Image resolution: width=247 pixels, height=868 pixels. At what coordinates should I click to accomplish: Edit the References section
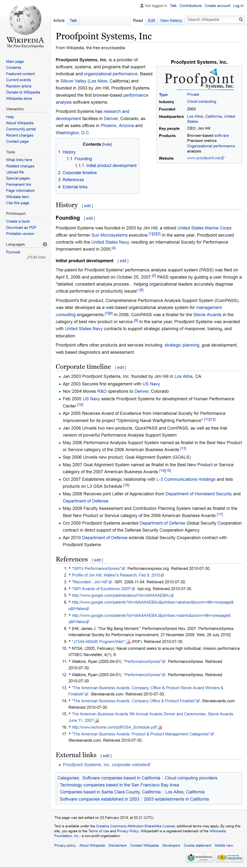(97, 560)
